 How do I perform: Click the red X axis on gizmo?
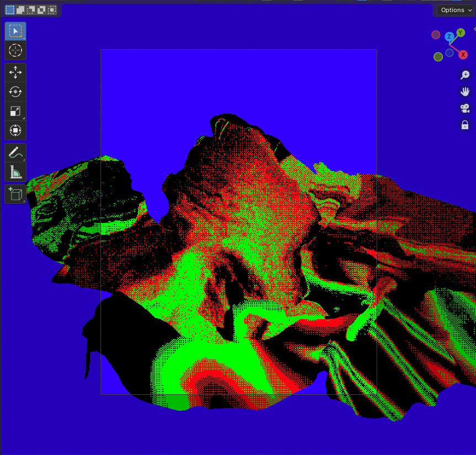click(463, 55)
